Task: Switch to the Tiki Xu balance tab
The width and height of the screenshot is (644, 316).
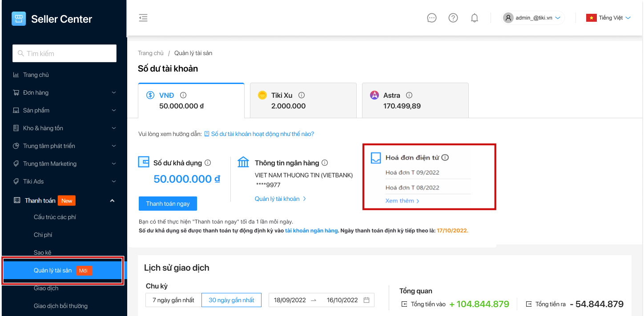Action: [303, 100]
